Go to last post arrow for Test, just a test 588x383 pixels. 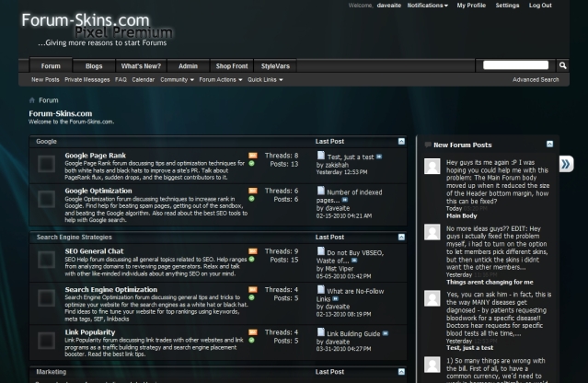click(x=379, y=157)
